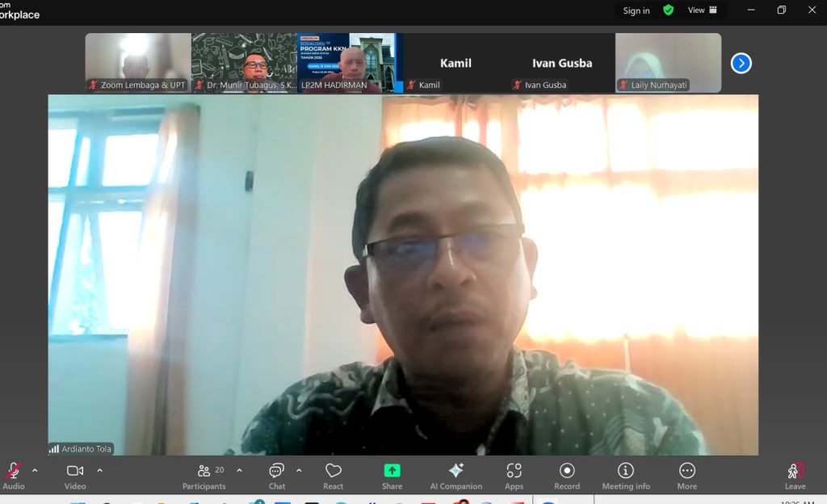
Task: Show next page of participant thumbnails
Action: (x=741, y=63)
